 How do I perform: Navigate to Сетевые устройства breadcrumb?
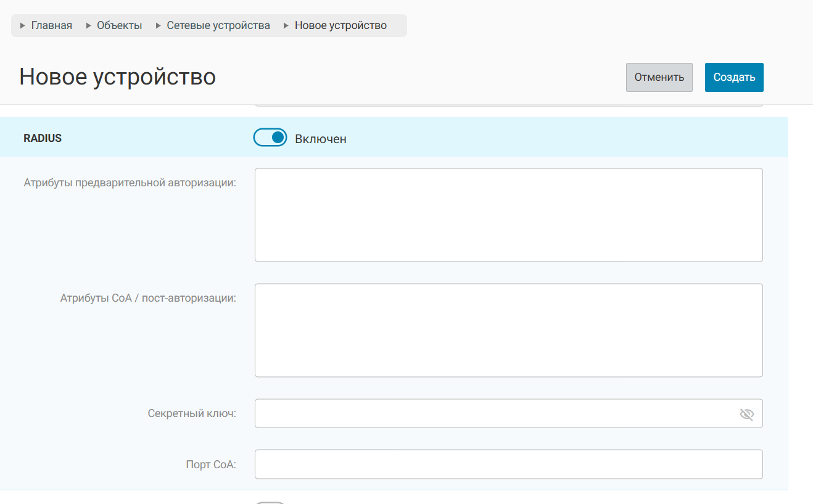(218, 25)
